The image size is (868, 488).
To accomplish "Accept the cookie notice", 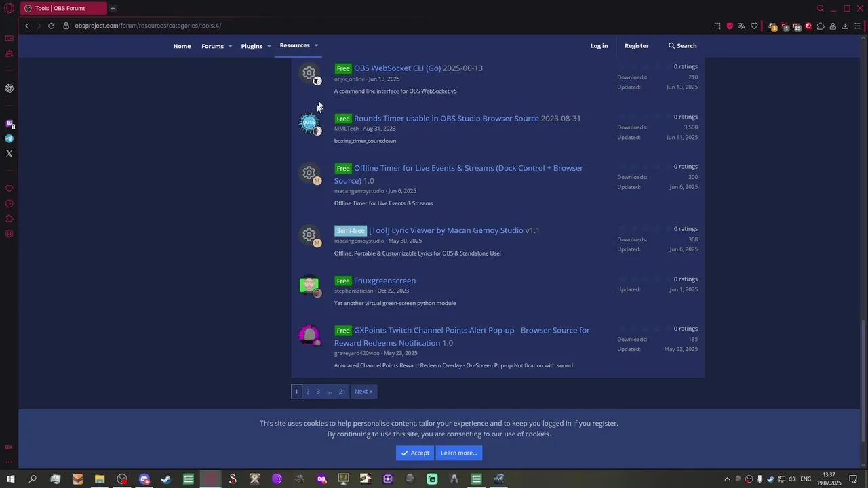I will [x=415, y=453].
